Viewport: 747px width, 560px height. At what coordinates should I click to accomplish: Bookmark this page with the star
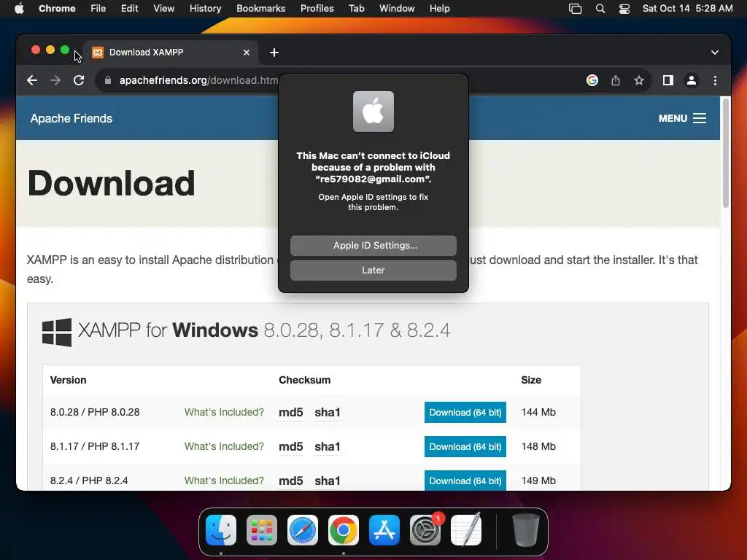tap(639, 80)
